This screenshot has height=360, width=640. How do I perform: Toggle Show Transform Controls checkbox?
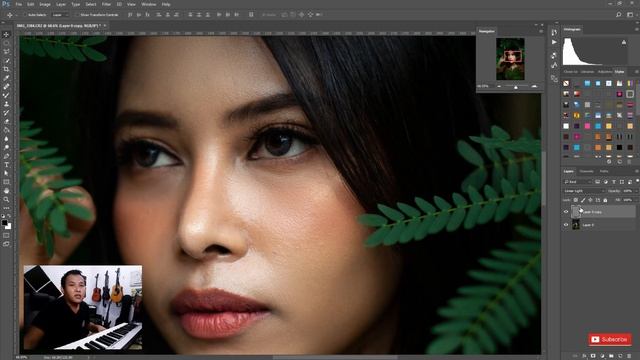(77, 15)
